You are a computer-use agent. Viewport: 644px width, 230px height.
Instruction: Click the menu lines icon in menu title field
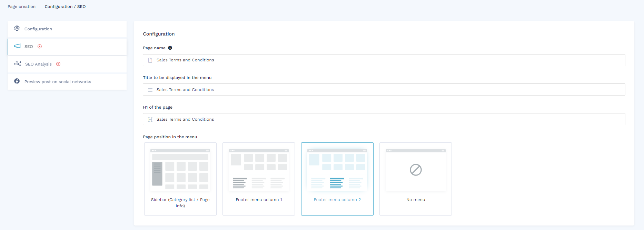pos(150,90)
